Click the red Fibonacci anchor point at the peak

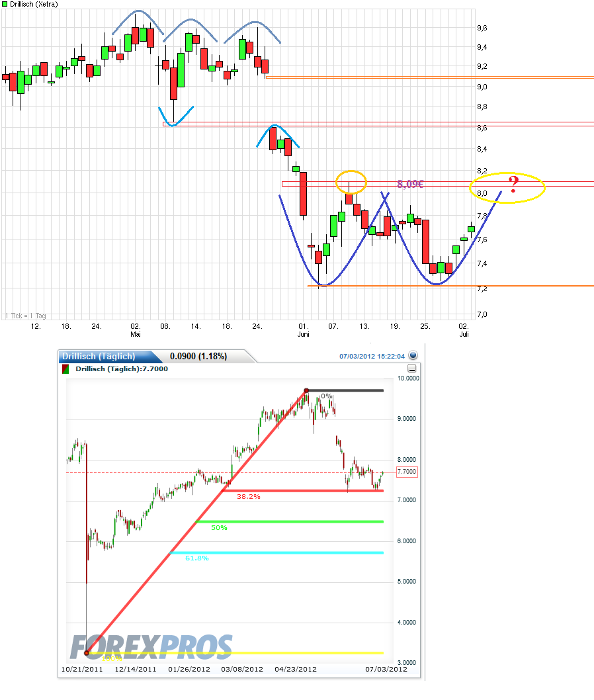pos(306,390)
